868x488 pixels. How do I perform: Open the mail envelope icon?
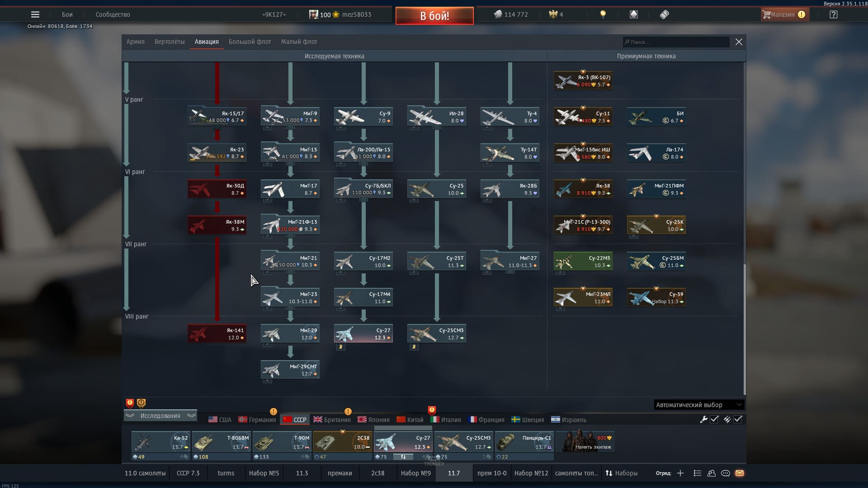740,473
